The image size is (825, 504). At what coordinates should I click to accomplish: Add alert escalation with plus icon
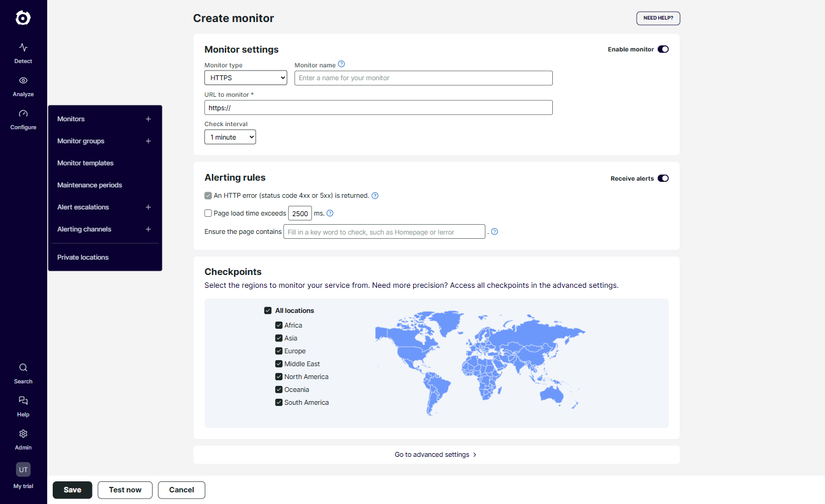click(x=148, y=207)
